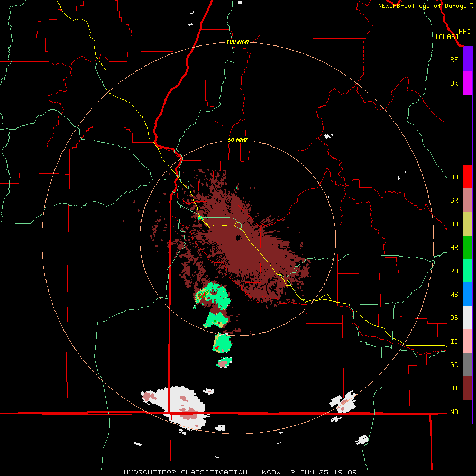
Task: Click the 'HR' legend label
Action: tap(454, 248)
